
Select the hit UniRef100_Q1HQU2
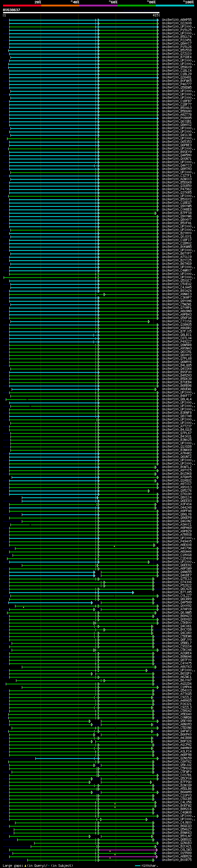tap(177, 481)
